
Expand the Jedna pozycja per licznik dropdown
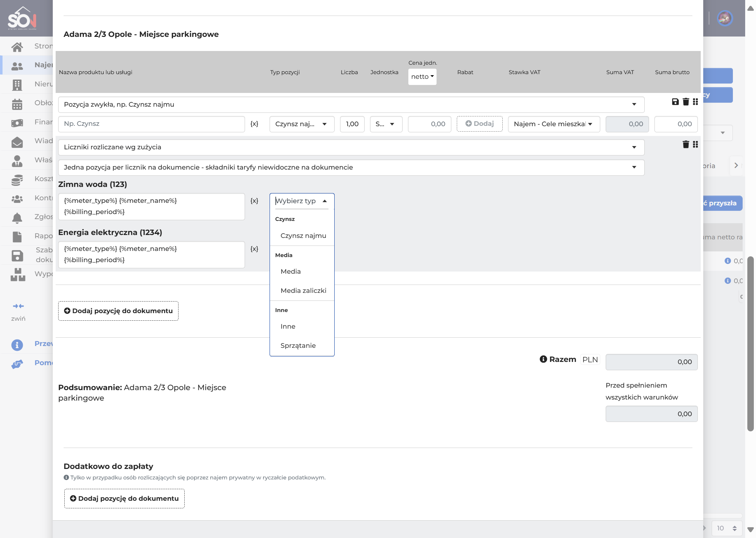tap(351, 167)
